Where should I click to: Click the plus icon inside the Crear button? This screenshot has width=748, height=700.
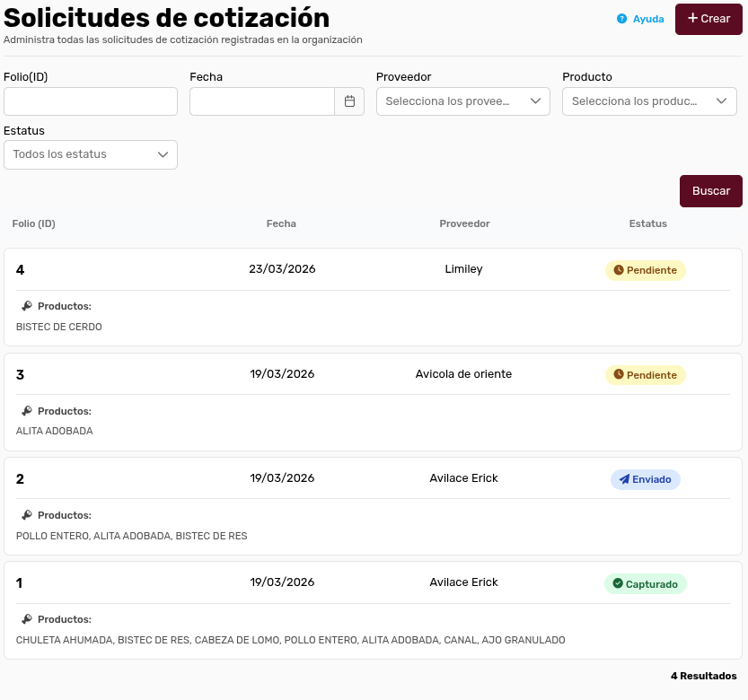(x=694, y=19)
